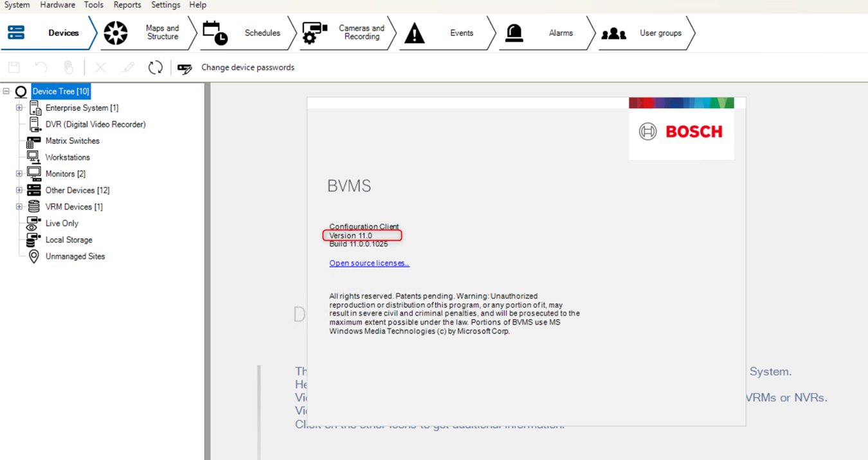Go to the Maps and Structure tab
The width and height of the screenshot is (868, 460).
[147, 33]
